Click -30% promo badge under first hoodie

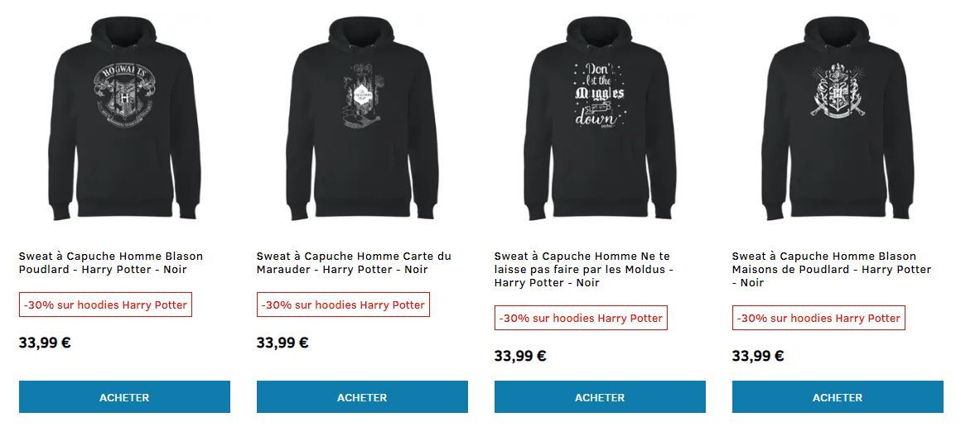coord(105,305)
